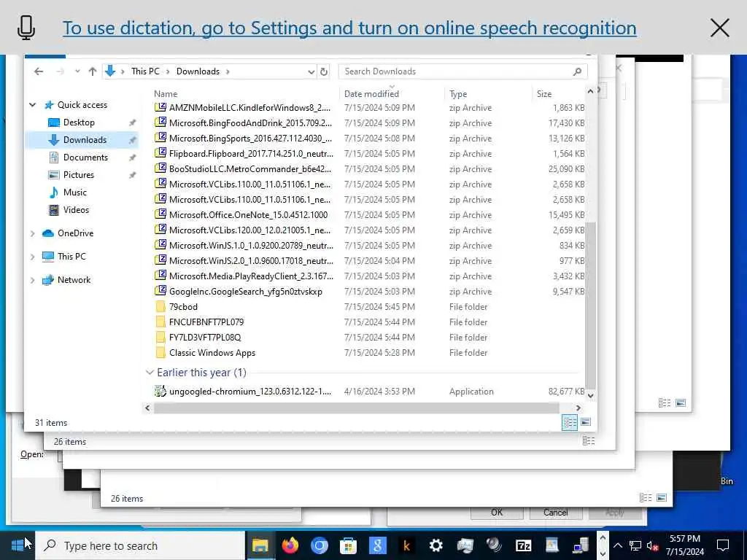
Task: Go back in File Explorer navigation
Action: click(39, 71)
